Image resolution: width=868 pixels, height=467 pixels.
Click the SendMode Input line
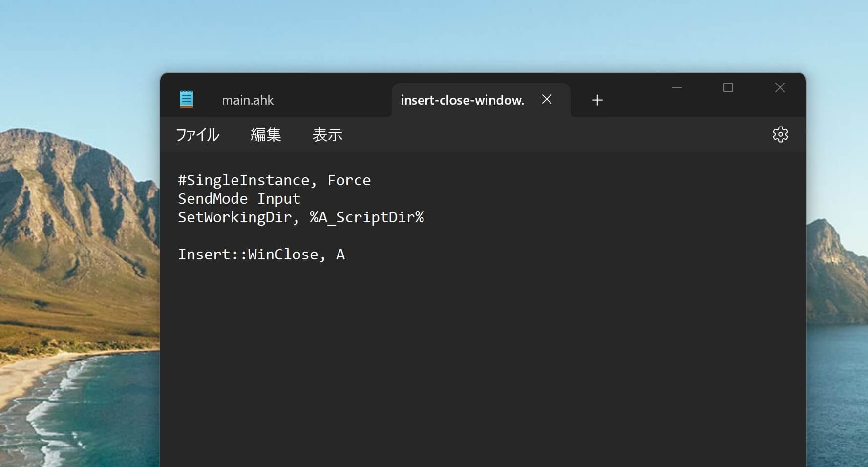(239, 199)
